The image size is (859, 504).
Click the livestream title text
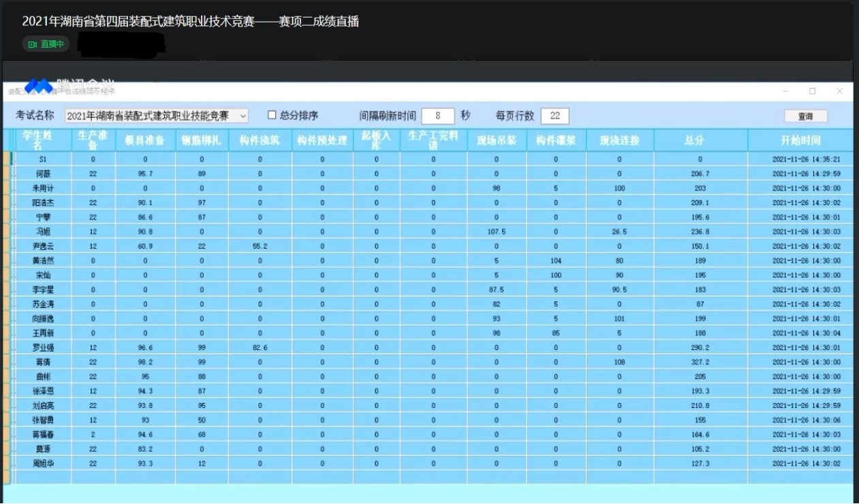pyautogui.click(x=191, y=22)
